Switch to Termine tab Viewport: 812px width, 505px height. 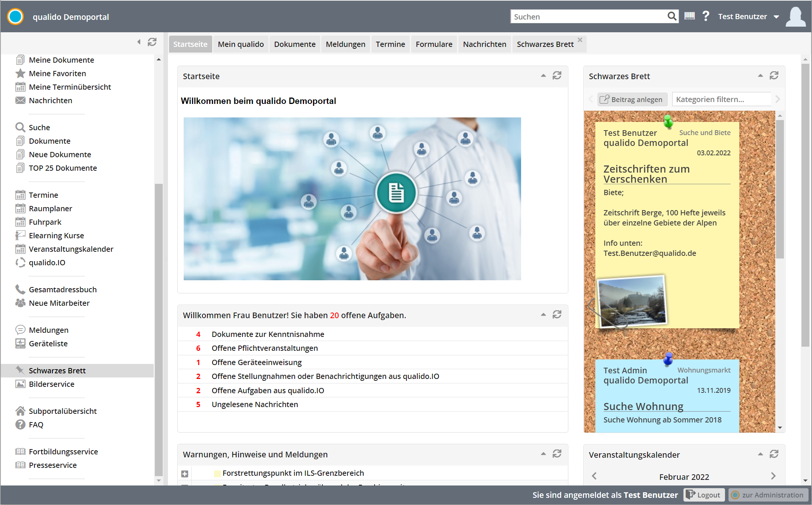pos(390,44)
